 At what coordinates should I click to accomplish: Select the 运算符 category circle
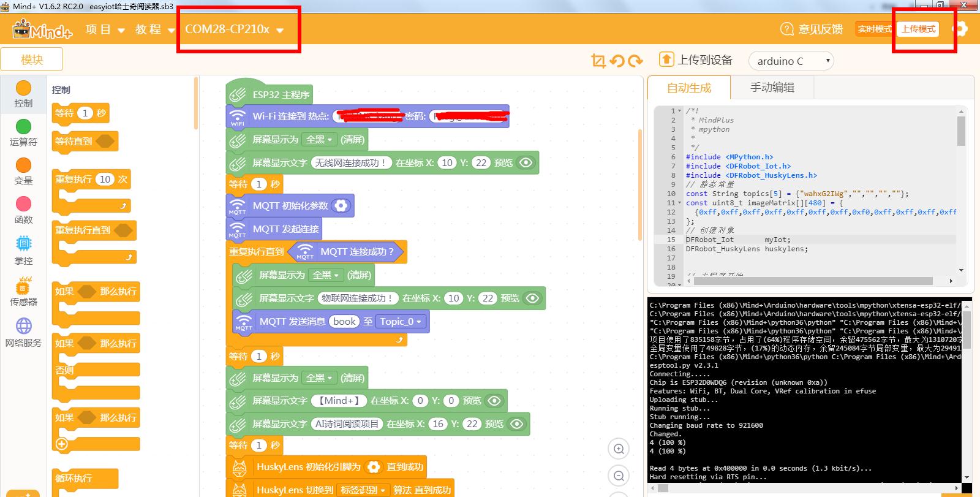coord(23,127)
